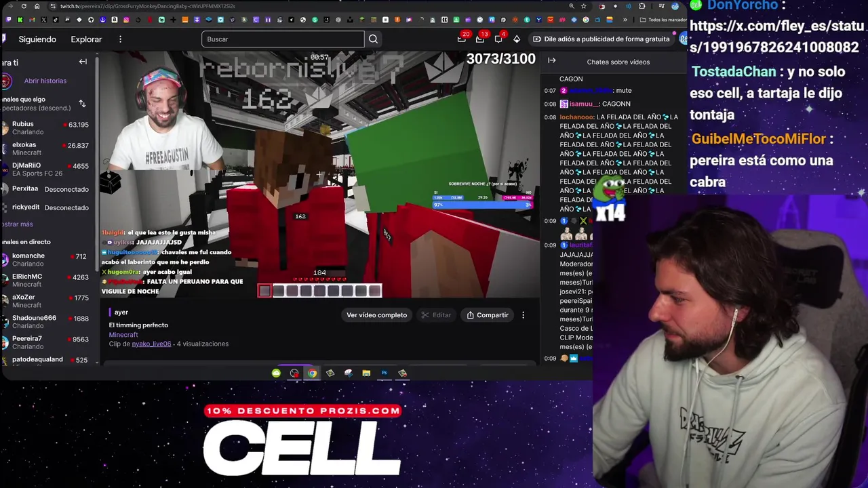Click lochanooo username in chat replay
Screen dimensions: 868x488
576,117
